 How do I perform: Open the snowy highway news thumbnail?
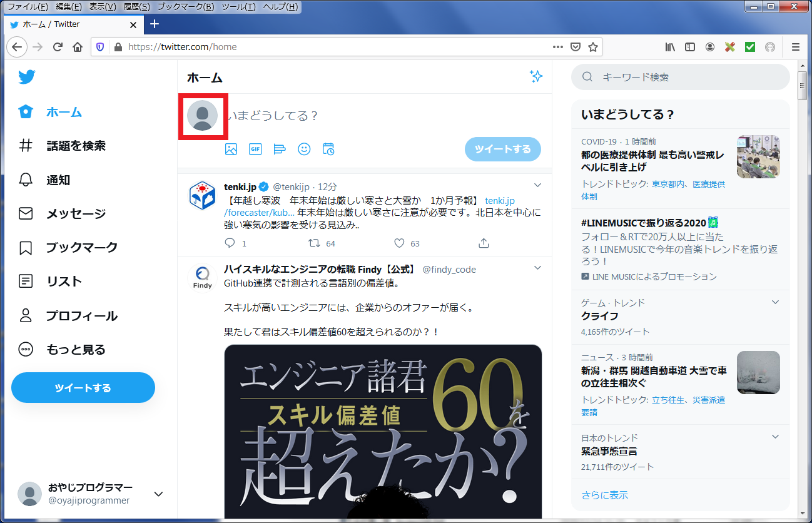point(758,372)
